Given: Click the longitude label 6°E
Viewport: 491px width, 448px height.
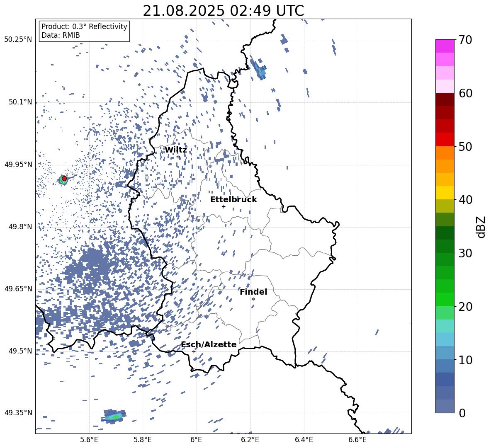Looking at the screenshot, I should tap(196, 440).
